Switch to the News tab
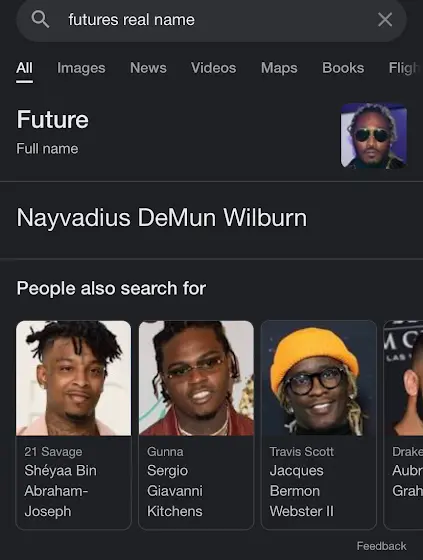 (x=148, y=68)
